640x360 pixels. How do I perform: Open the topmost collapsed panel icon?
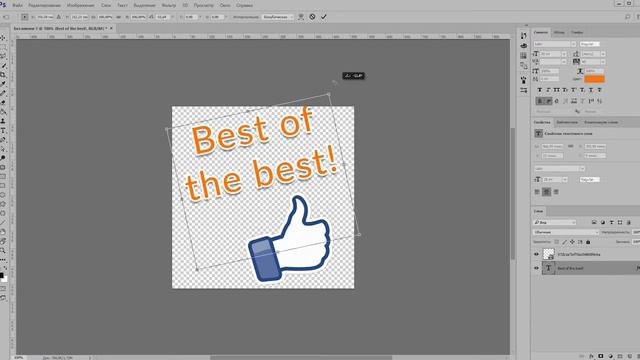[x=524, y=36]
